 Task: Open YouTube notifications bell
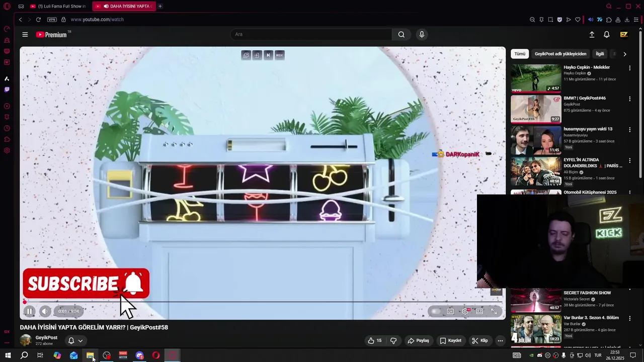click(607, 35)
